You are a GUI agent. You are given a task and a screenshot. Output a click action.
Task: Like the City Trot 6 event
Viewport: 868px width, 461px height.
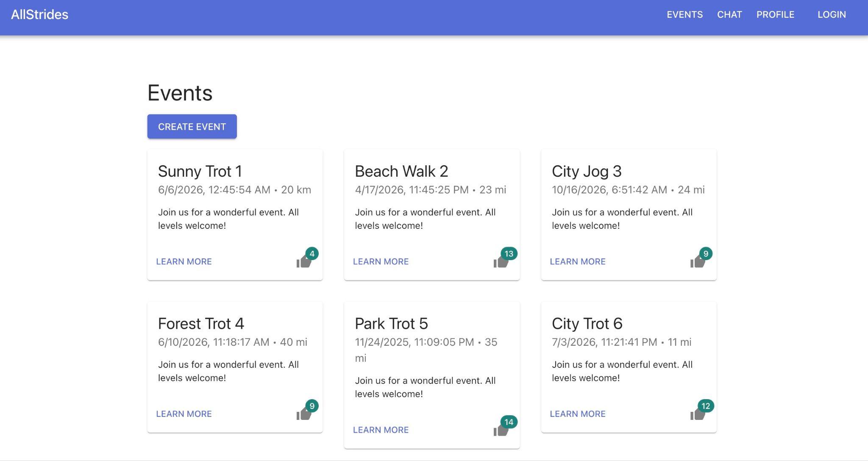(698, 414)
